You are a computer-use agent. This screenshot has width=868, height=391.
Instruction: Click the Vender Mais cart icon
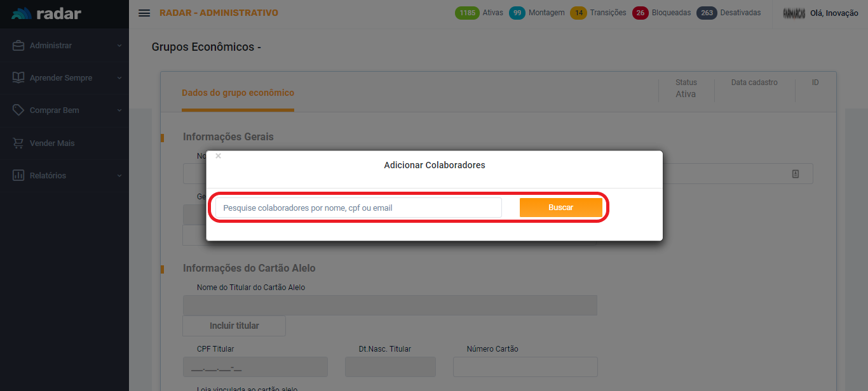coord(18,143)
